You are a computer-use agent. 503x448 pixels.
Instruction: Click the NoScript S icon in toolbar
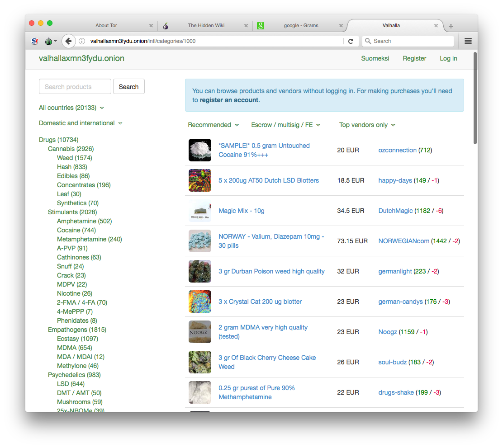35,41
